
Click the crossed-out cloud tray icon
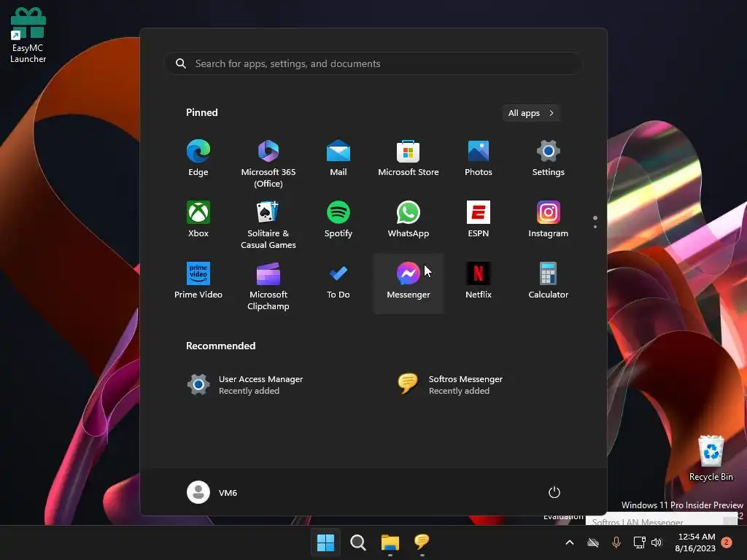(593, 542)
